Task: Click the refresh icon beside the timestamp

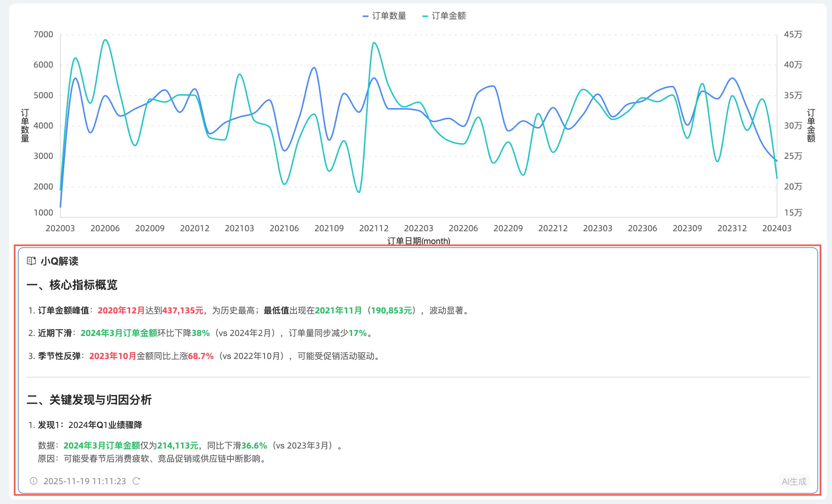Action: [136, 481]
